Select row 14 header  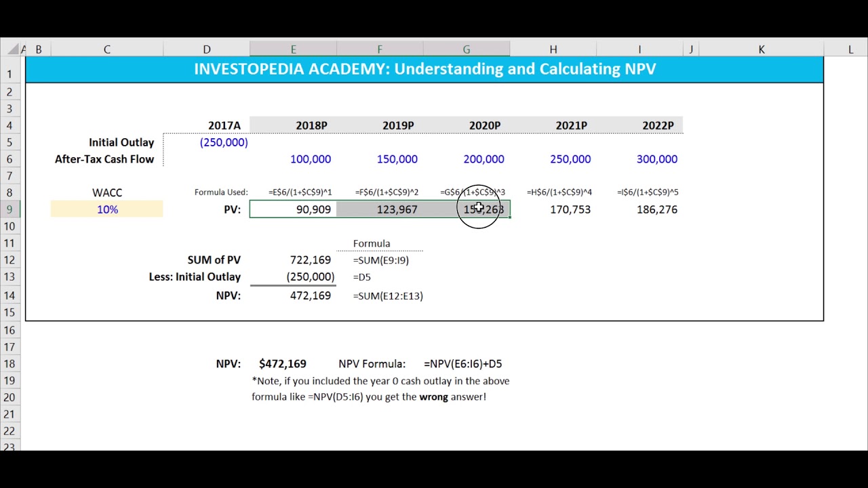(x=9, y=296)
